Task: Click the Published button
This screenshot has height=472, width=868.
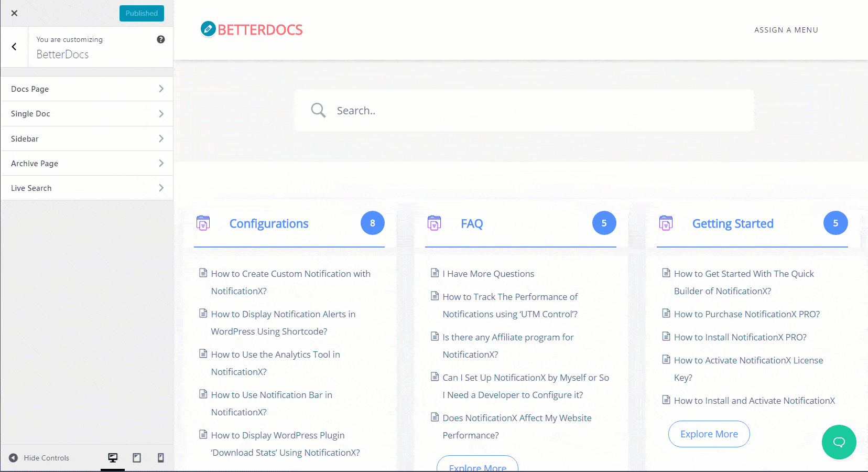Action: coord(142,13)
